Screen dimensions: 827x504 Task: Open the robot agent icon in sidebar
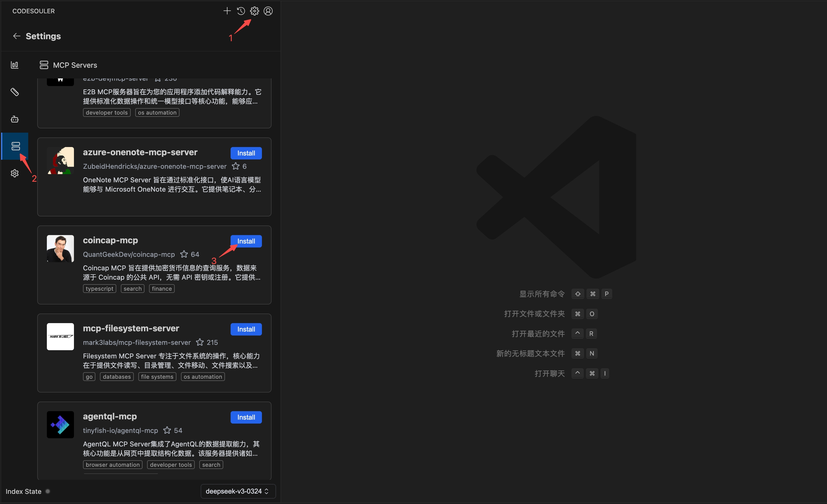point(14,119)
